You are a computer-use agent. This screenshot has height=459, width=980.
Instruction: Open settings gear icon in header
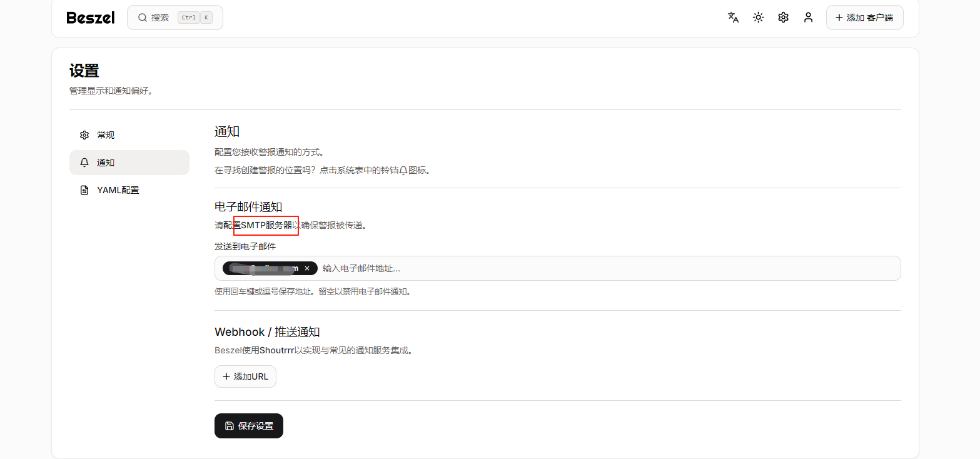click(783, 18)
